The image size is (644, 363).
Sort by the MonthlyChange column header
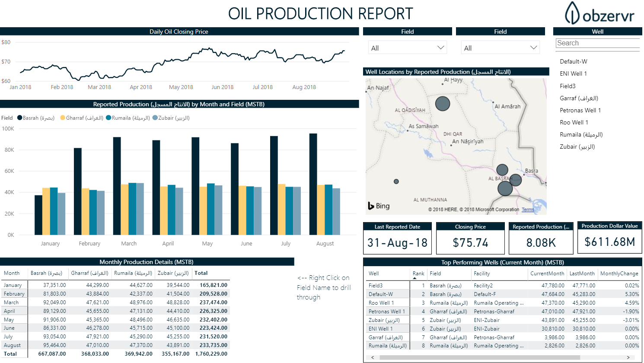(x=619, y=274)
